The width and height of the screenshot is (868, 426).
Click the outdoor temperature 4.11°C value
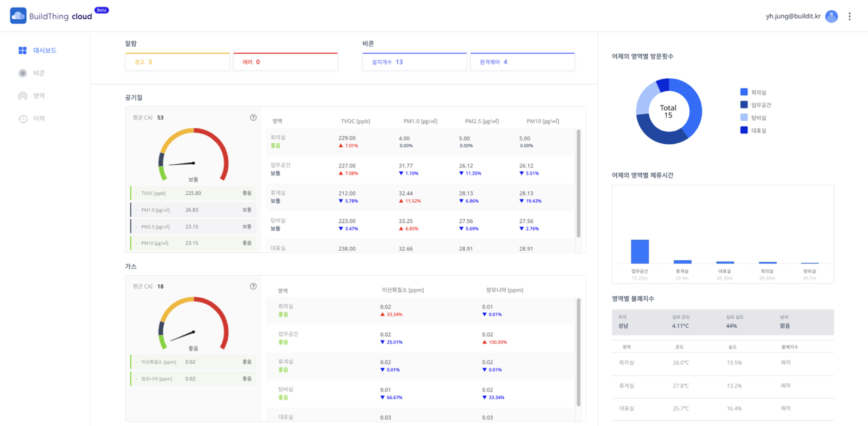680,326
